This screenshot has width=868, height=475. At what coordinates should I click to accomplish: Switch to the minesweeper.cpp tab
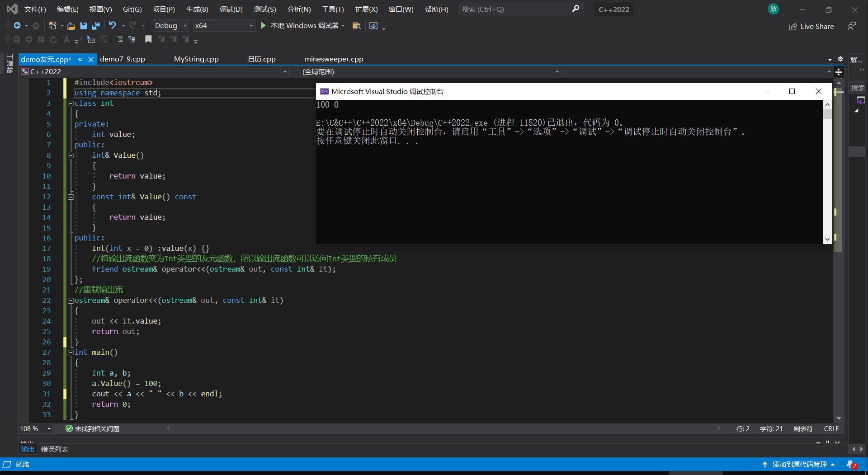(334, 59)
